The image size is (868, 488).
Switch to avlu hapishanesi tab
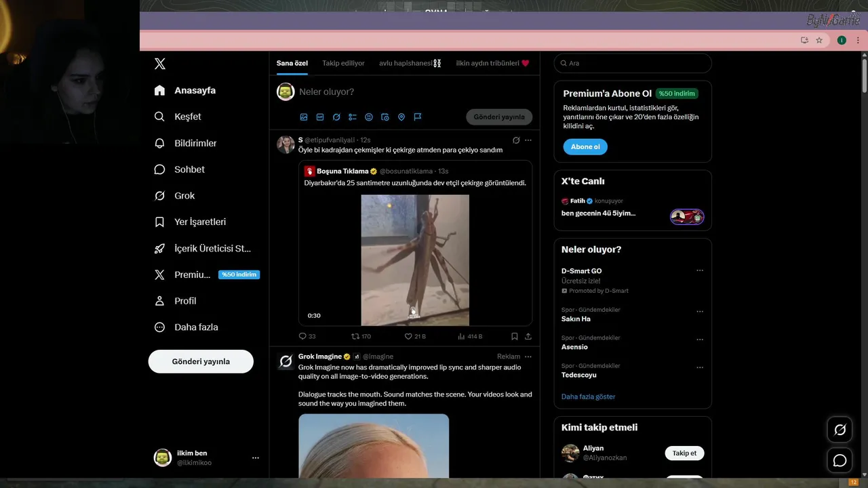410,63
